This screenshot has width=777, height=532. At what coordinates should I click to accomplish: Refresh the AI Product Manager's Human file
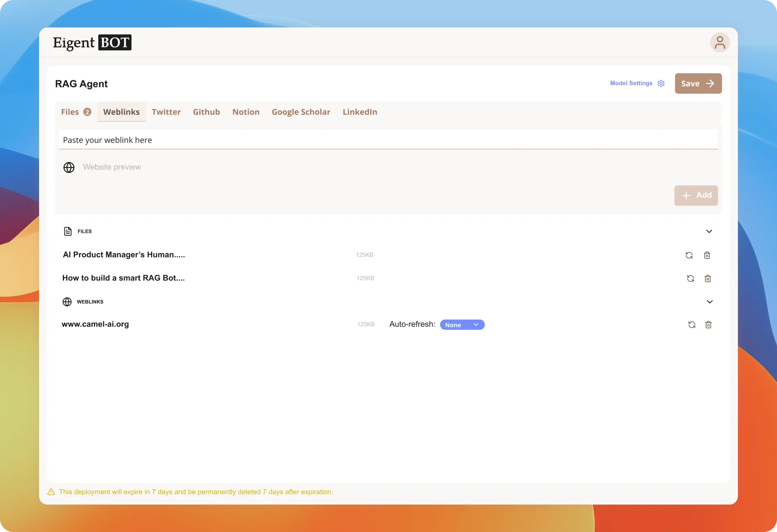coord(689,255)
